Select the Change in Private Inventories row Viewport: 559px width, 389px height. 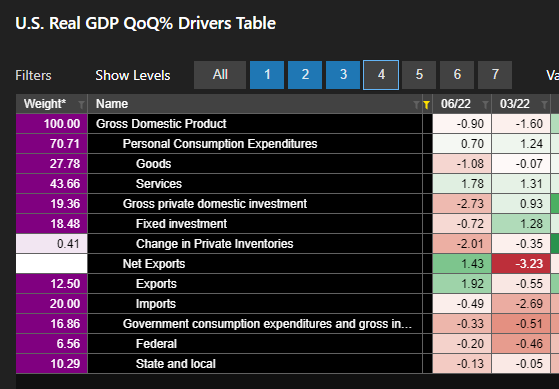pyautogui.click(x=255, y=244)
